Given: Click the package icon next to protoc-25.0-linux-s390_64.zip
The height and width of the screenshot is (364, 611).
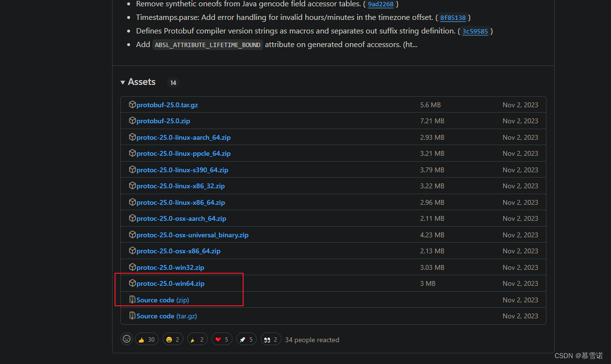Looking at the screenshot, I should click(132, 169).
